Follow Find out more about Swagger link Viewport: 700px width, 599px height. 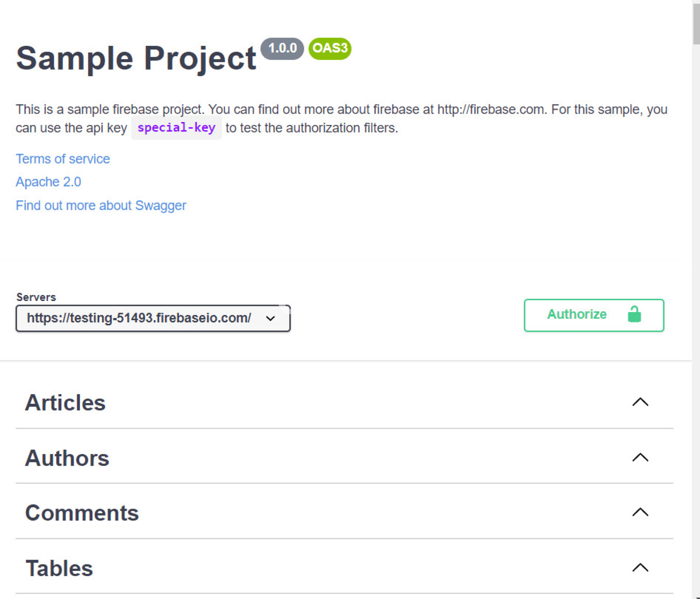pos(101,205)
